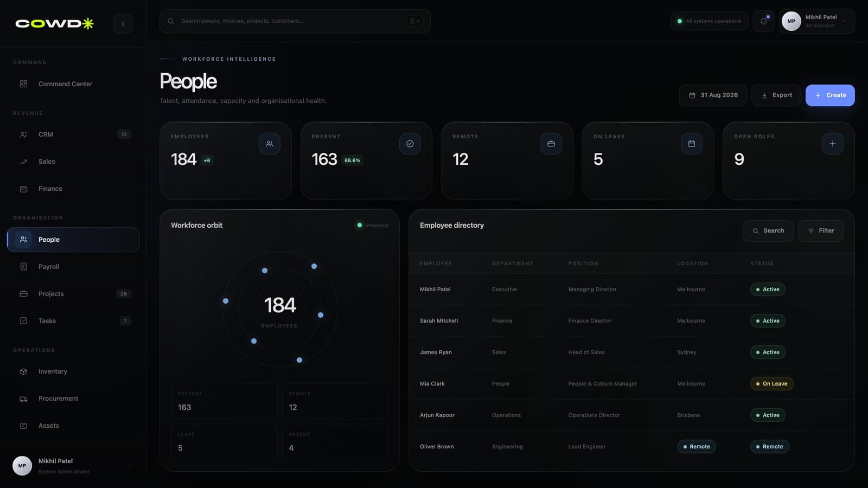Open the Mikhil Patel account dropdown
This screenshot has height=488, width=868.
(x=817, y=21)
